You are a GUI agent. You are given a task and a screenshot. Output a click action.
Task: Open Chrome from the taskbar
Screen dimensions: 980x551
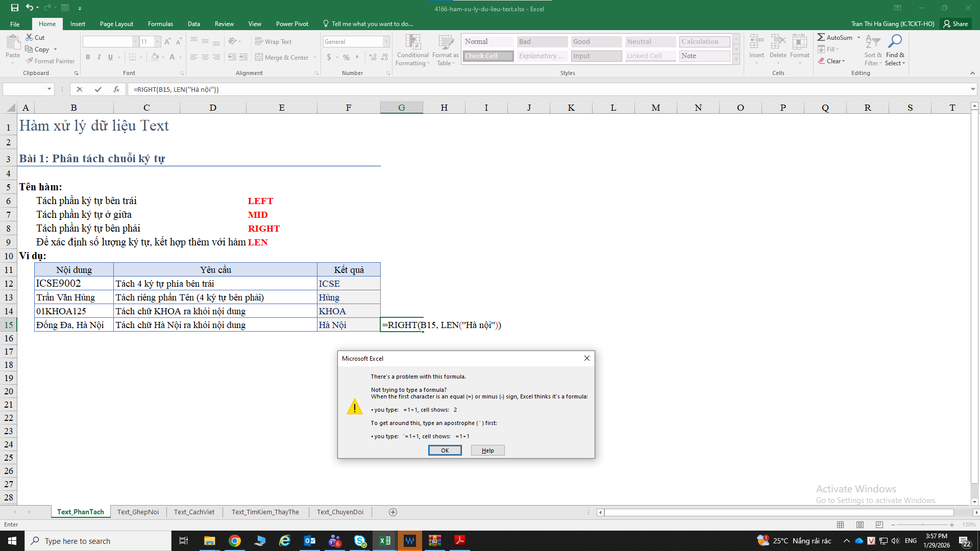235,541
